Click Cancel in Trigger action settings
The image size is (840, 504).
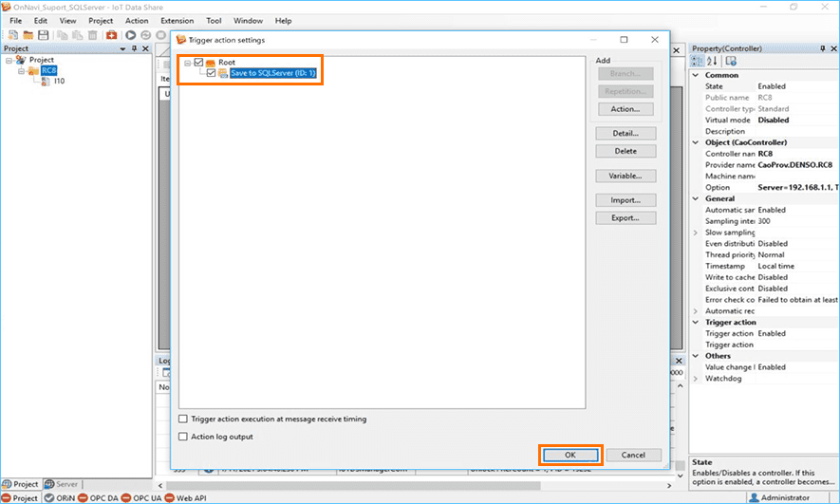[x=633, y=455]
